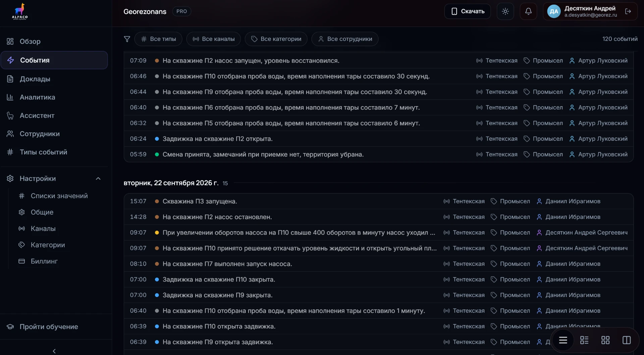Click the Alpaco logo
The height and width of the screenshot is (355, 644).
(20, 12)
